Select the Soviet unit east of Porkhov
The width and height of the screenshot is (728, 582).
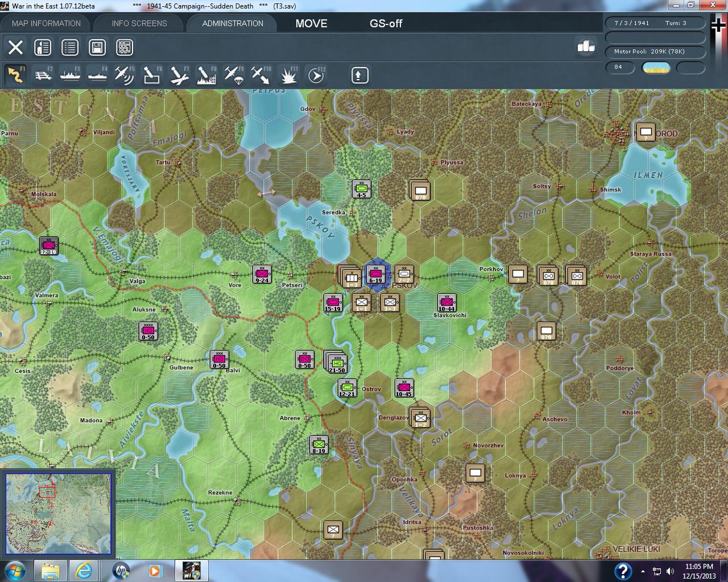[518, 275]
